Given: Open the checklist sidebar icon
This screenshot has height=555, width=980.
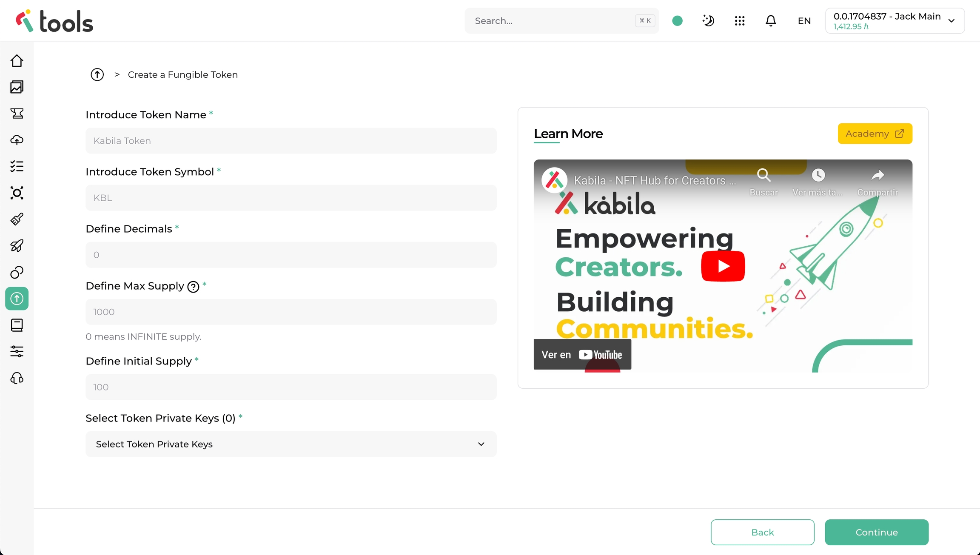Looking at the screenshot, I should [17, 166].
